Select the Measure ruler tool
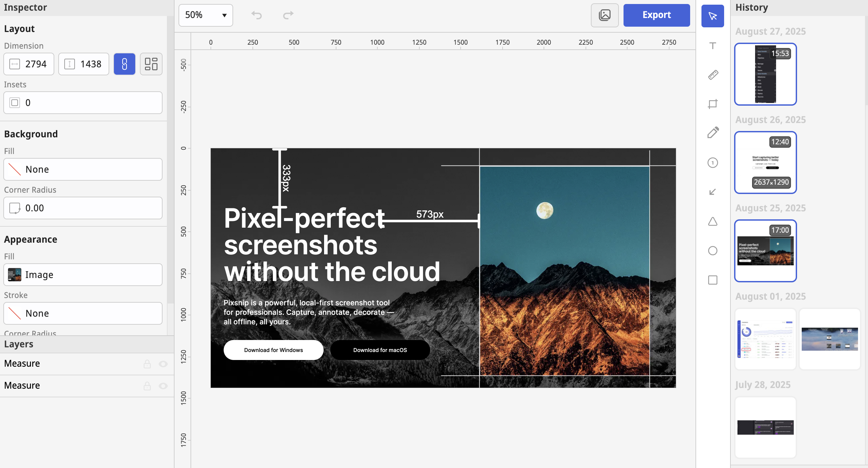 pos(712,75)
